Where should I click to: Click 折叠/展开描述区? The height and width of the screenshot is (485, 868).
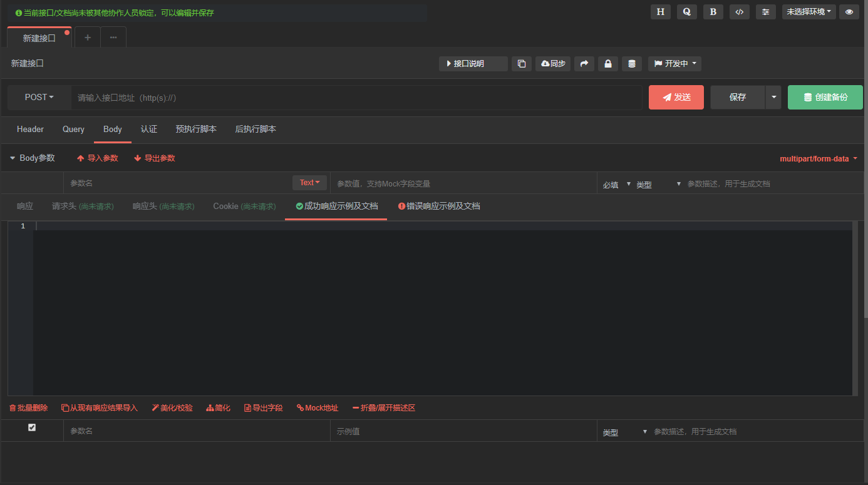pos(384,408)
